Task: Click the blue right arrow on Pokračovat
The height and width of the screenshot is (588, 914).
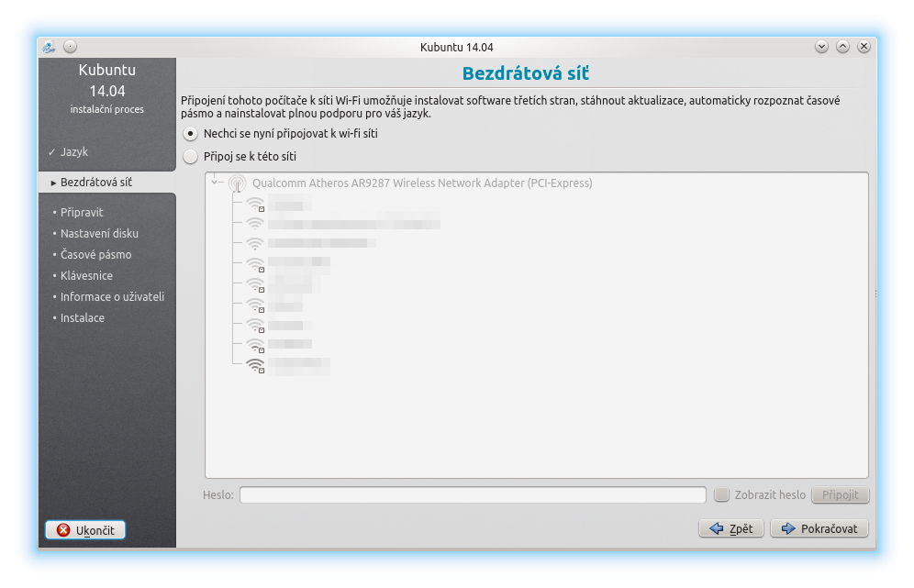Action: [788, 528]
